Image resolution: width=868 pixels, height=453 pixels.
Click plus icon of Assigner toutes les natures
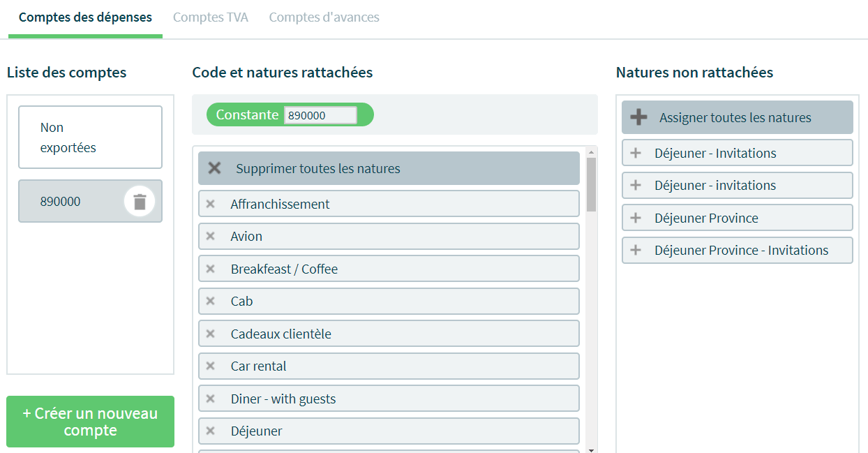[x=638, y=117]
